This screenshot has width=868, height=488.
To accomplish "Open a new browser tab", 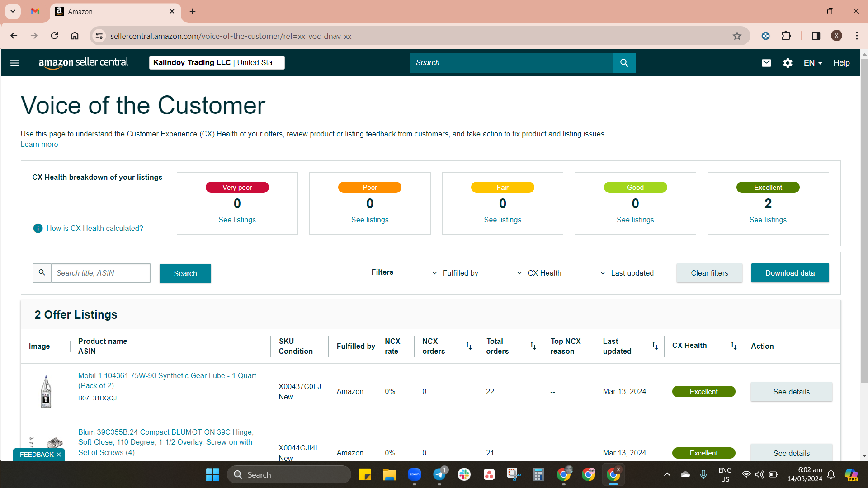I will click(193, 11).
